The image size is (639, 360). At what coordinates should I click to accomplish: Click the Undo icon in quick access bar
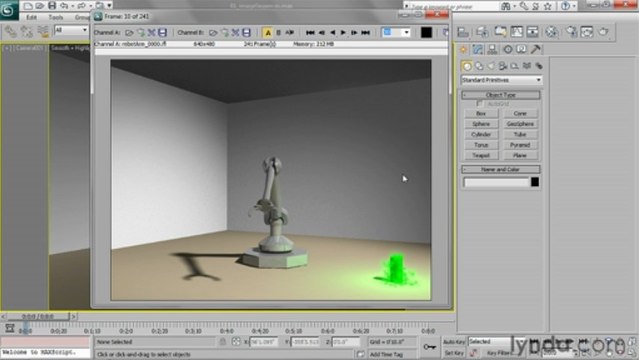[64, 5]
